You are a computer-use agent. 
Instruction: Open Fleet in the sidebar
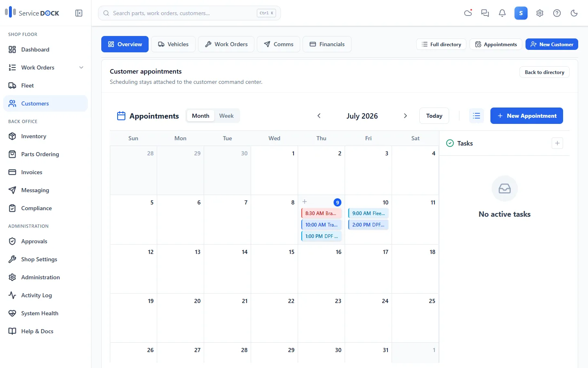tap(45, 85)
